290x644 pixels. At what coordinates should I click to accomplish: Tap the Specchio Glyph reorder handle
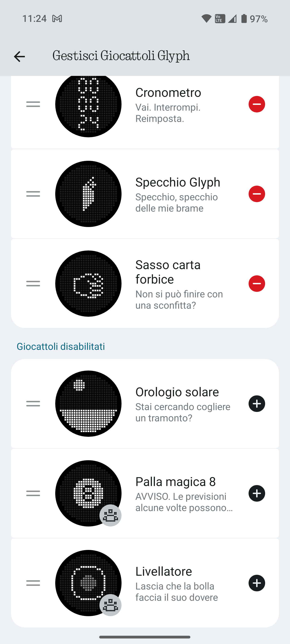point(33,194)
